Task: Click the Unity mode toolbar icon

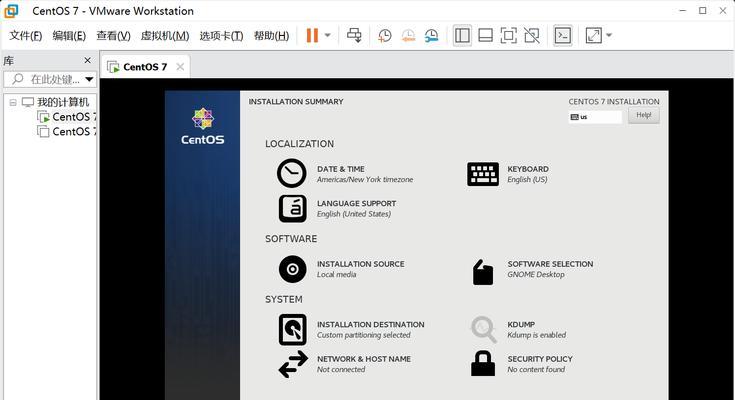Action: (532, 36)
